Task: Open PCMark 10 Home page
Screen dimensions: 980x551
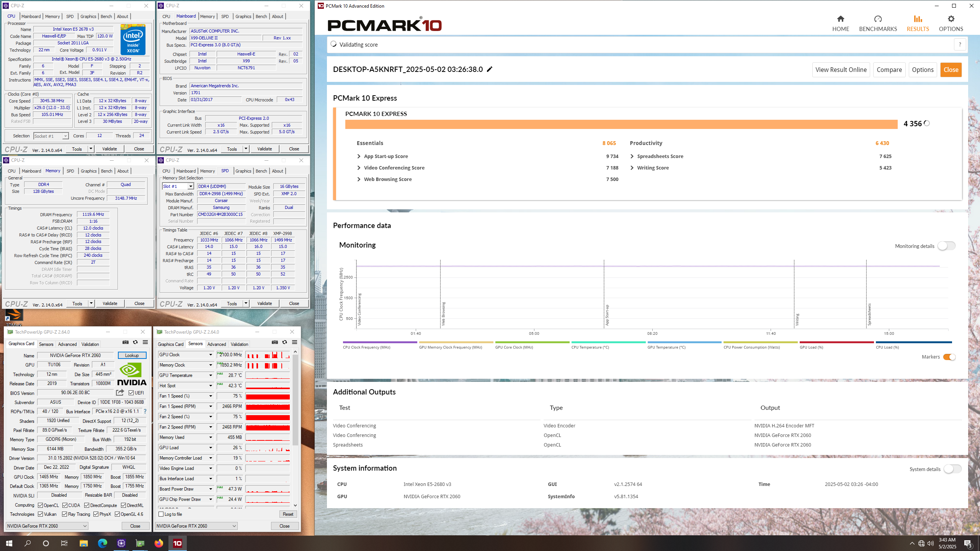Action: click(841, 23)
